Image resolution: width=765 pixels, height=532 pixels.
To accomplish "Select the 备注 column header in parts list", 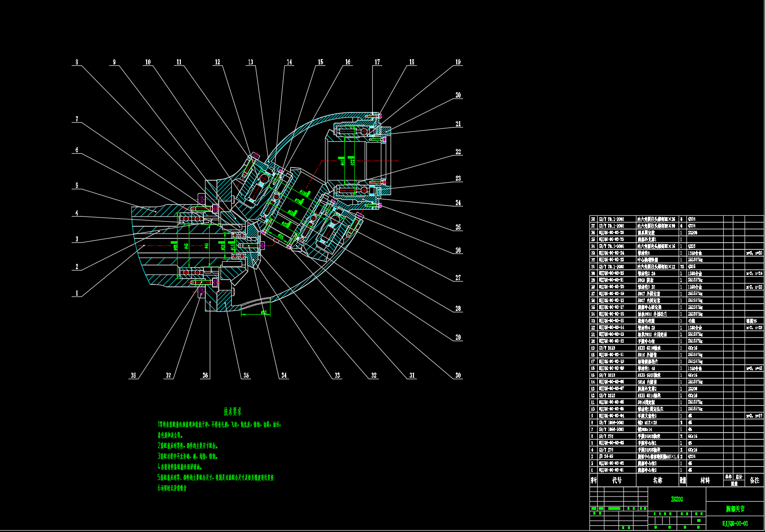I will [754, 480].
